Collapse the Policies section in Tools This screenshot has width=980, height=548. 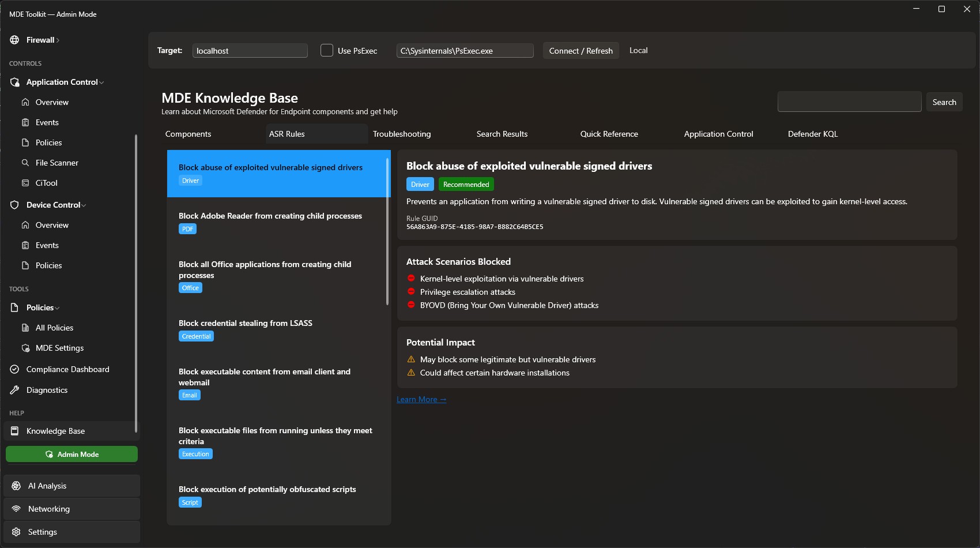click(57, 308)
